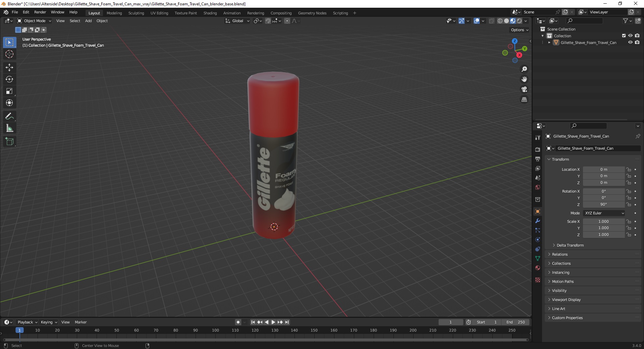Select the Measure tool

[9, 128]
